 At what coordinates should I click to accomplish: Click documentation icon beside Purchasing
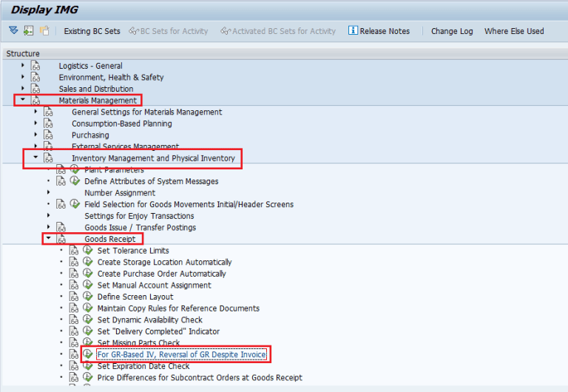(49, 135)
